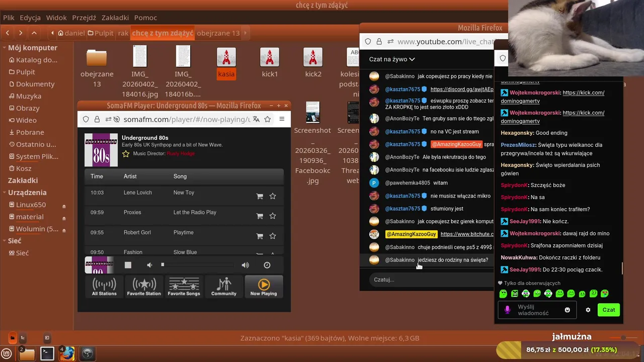Open chat settings gear in Kick chat
This screenshot has height=362, width=644.
click(x=588, y=310)
